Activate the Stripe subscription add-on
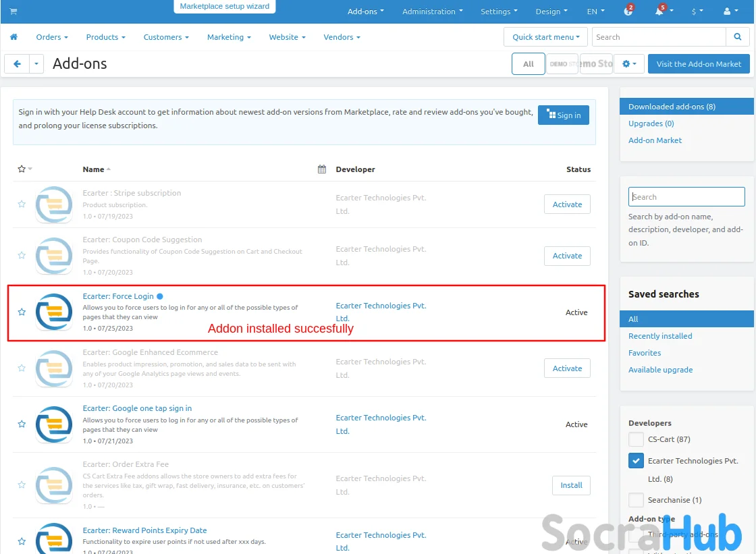The height and width of the screenshot is (554, 756). pyautogui.click(x=567, y=204)
